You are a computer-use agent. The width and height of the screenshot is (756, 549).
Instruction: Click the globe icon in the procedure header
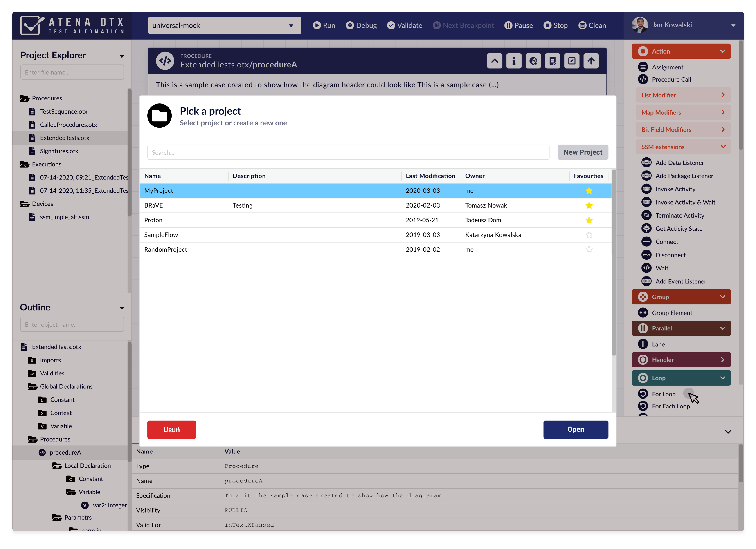533,61
